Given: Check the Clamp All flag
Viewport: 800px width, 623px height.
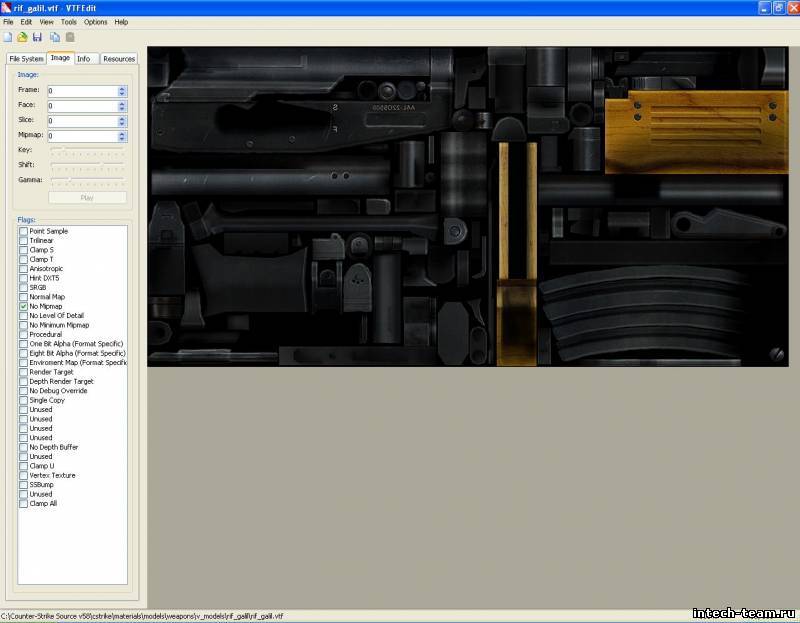Looking at the screenshot, I should point(23,504).
